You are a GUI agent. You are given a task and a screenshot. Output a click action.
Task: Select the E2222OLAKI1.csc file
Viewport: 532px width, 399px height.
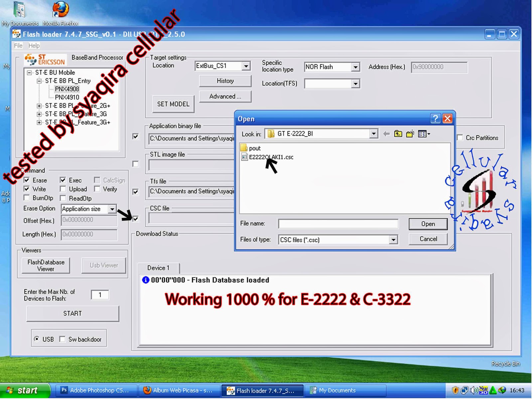(267, 157)
